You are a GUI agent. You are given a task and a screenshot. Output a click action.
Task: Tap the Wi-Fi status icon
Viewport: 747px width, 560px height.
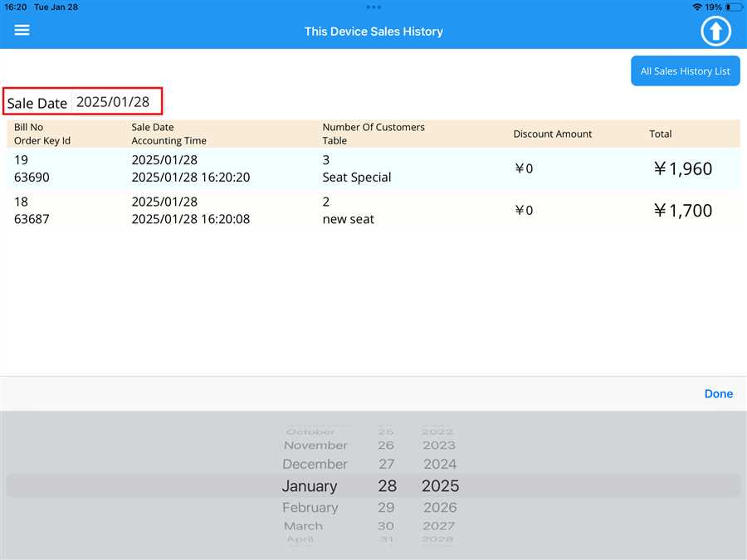[x=696, y=7]
